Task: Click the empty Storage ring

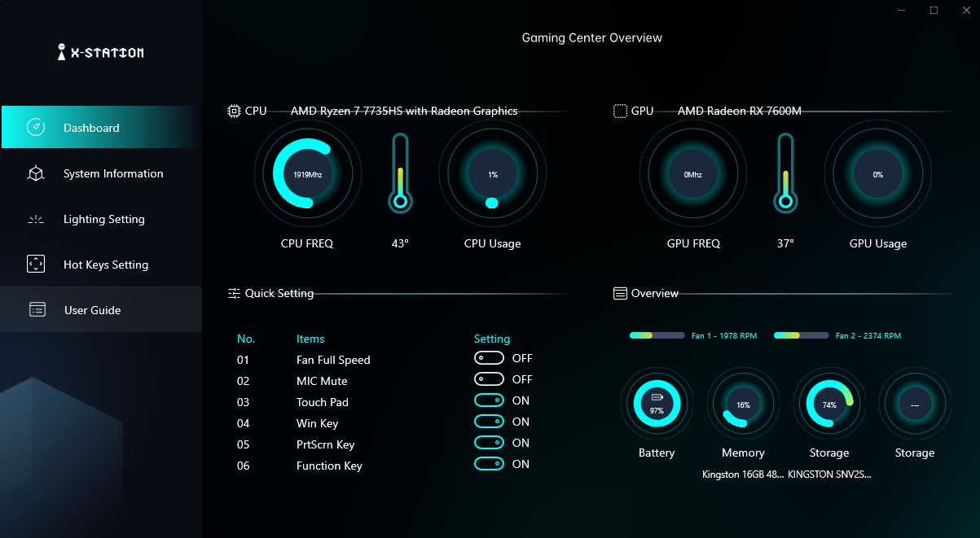Action: pyautogui.click(x=915, y=405)
